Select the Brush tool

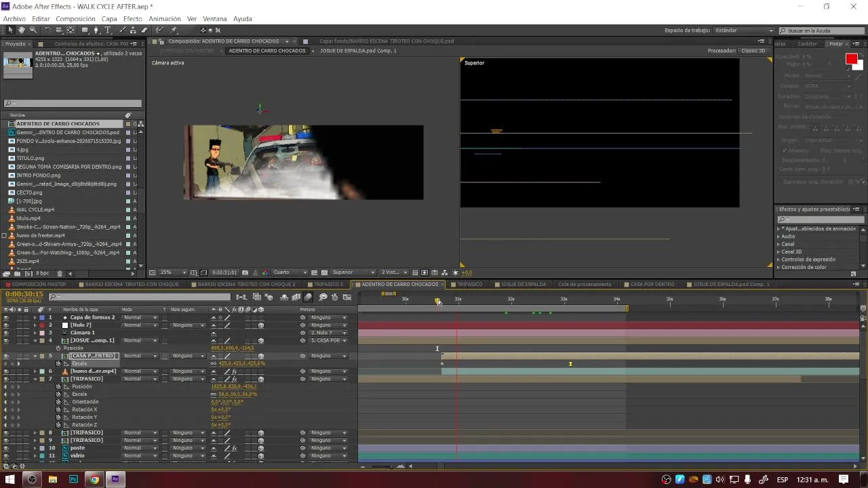[x=122, y=30]
